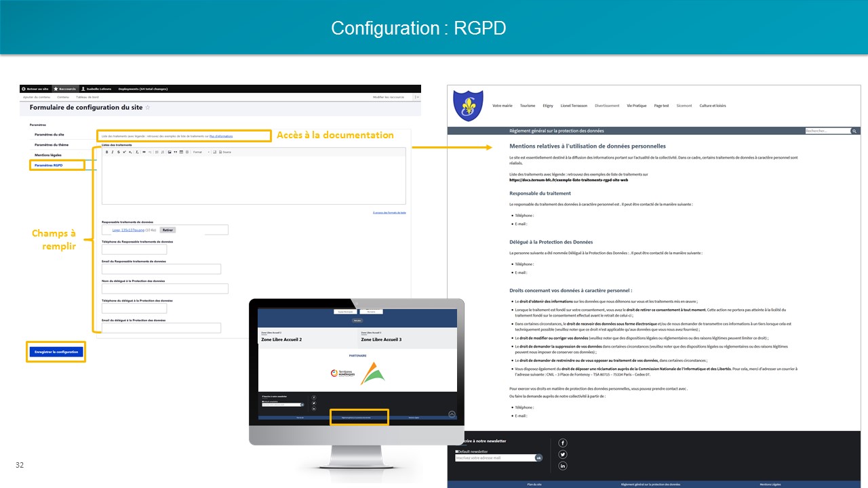Toggle the Default newsletter checkbox
868x488 pixels.
(x=457, y=451)
